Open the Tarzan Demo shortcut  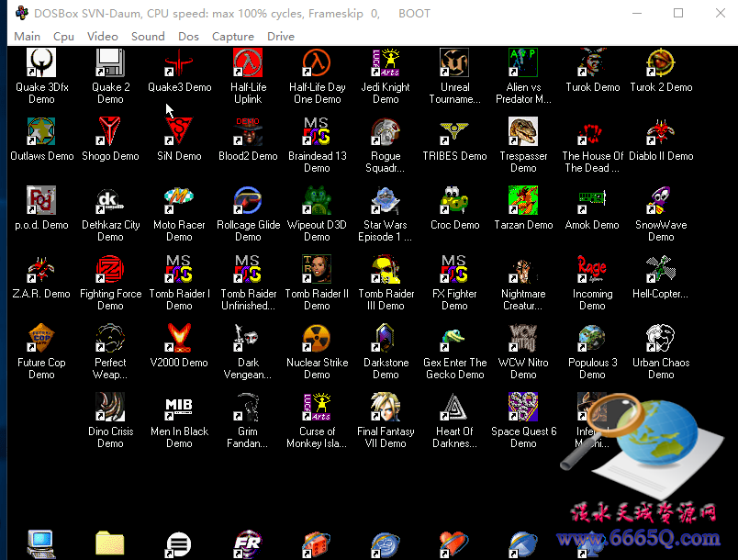point(523,200)
